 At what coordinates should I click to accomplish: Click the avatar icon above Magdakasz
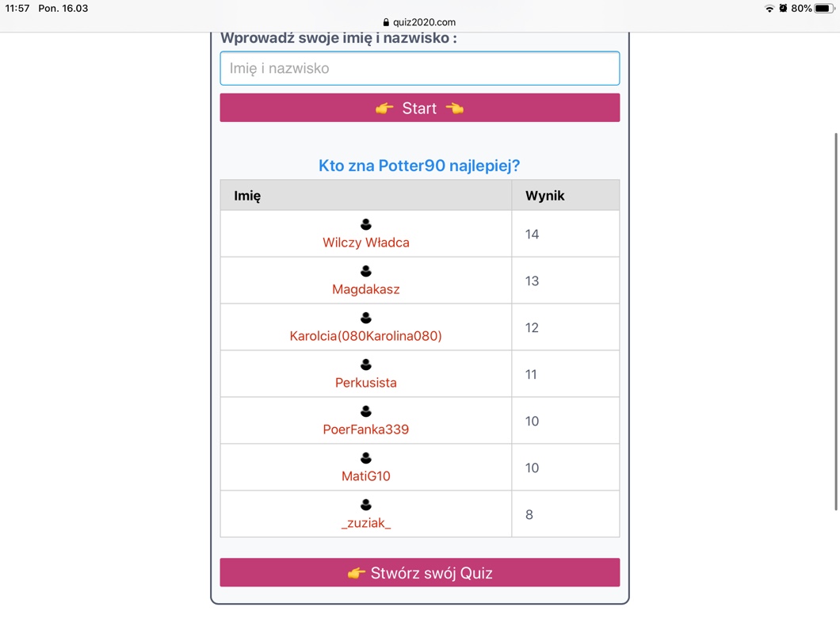(366, 272)
